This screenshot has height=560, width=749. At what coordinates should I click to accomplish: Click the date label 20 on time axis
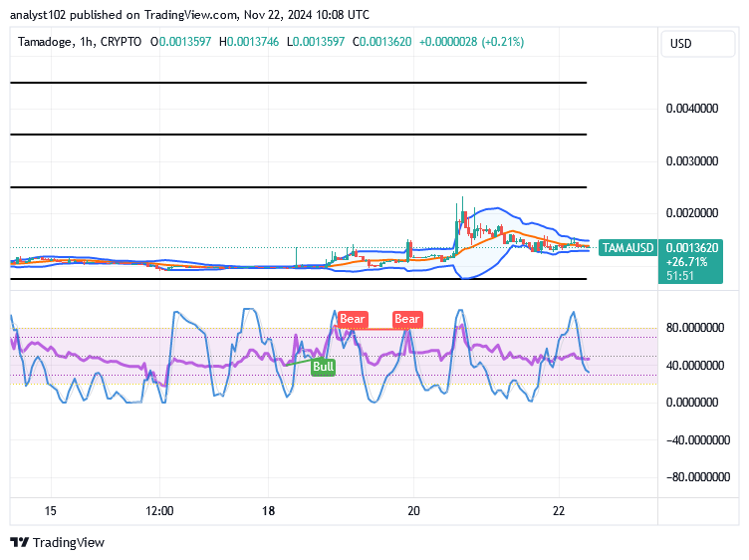click(413, 511)
